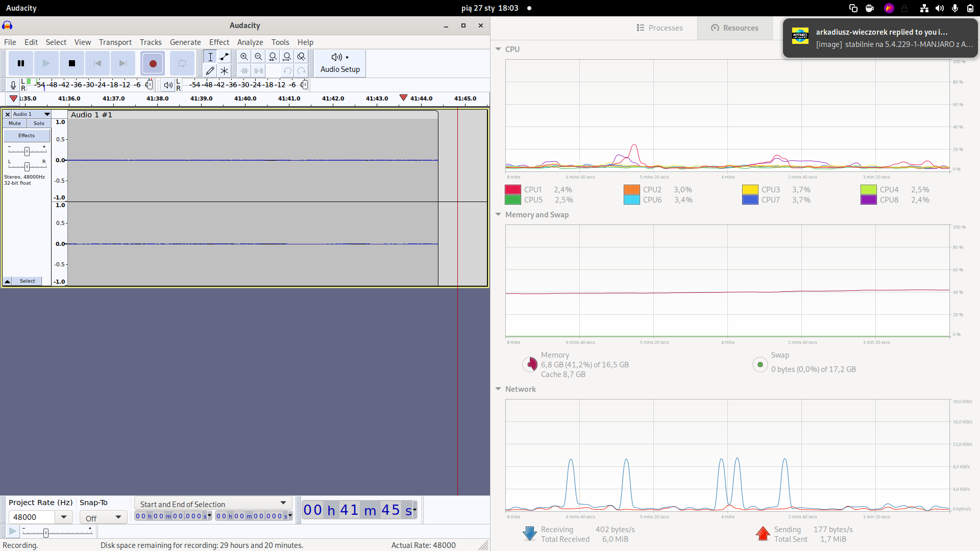Click Fit project to width icon
The image size is (980, 551).
coord(287,57)
